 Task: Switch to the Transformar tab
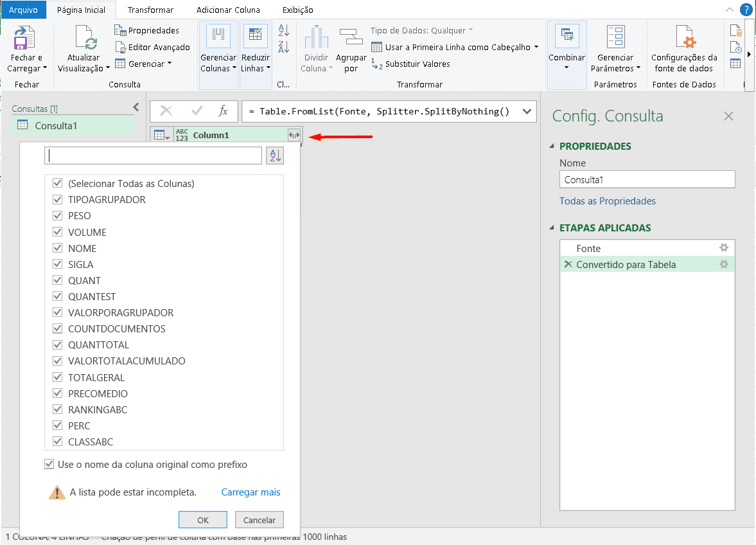pyautogui.click(x=150, y=10)
